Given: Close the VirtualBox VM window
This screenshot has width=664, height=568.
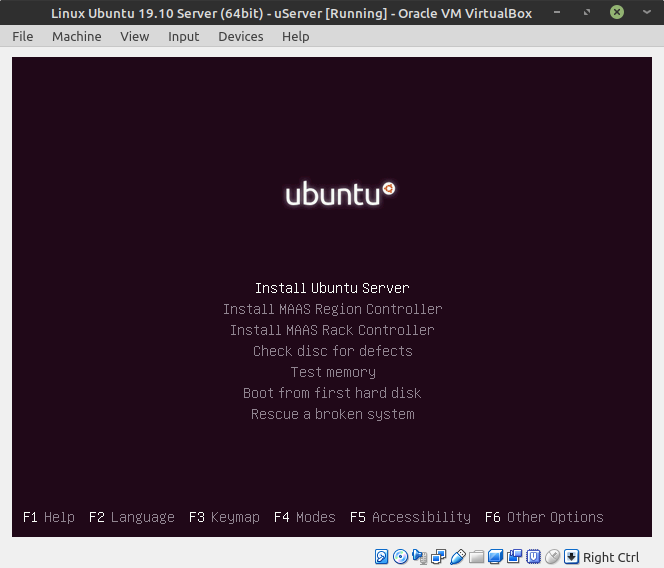Looking at the screenshot, I should click(x=617, y=12).
